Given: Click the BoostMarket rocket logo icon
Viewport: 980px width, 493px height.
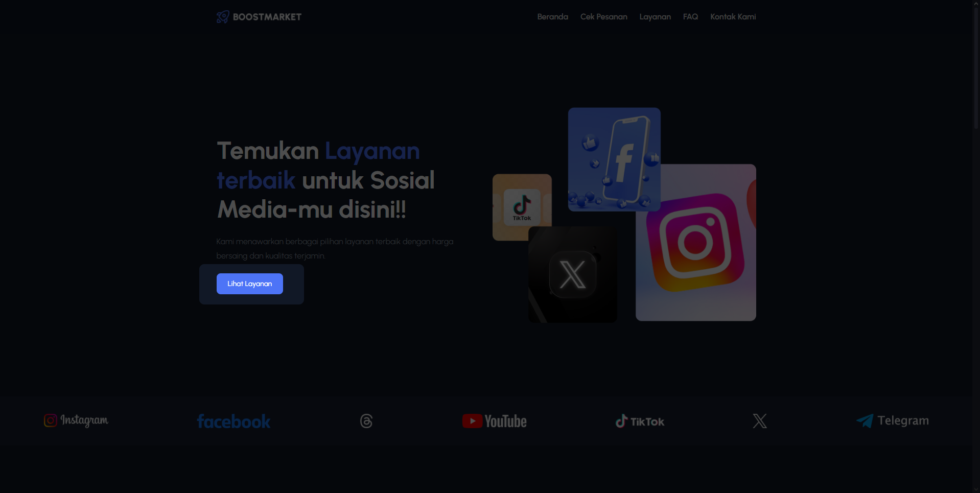Looking at the screenshot, I should tap(223, 17).
